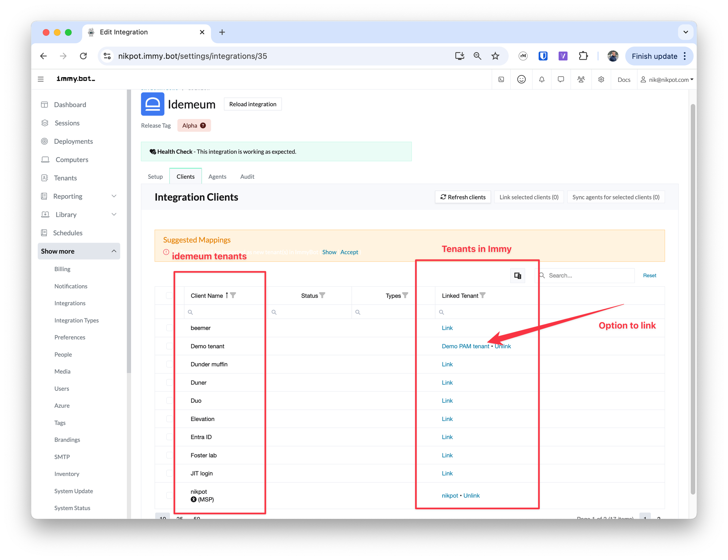Switch to the Audit tab
The height and width of the screenshot is (560, 728).
247,176
